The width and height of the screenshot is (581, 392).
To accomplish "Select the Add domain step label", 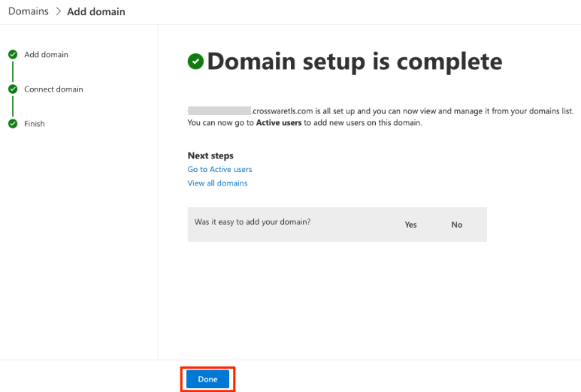I will point(46,55).
